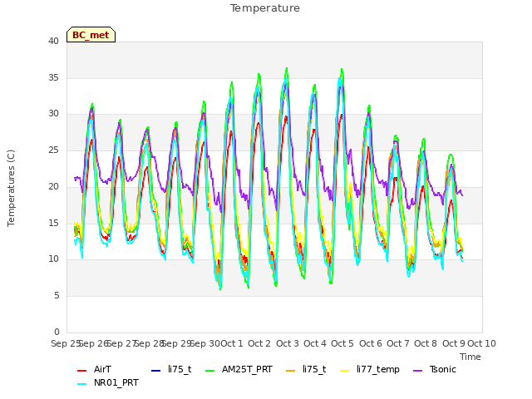The image size is (532, 399).
Task: Click the 40 y-axis tick label
Action: pyautogui.click(x=53, y=41)
